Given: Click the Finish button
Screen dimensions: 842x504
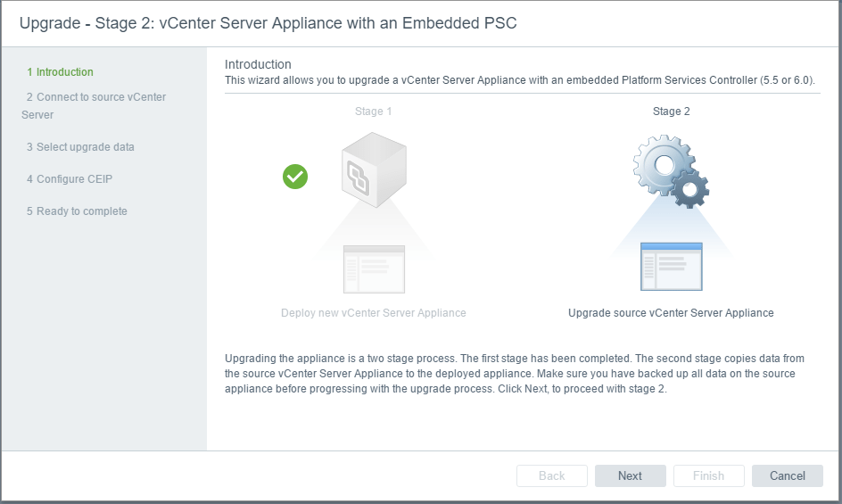Looking at the screenshot, I should [708, 475].
